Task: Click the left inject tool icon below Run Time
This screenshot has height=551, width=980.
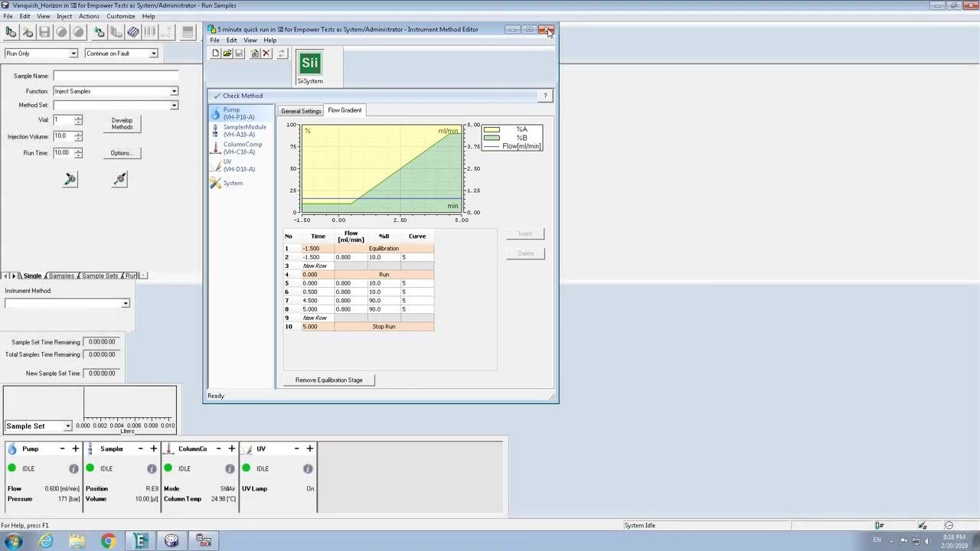Action: (x=70, y=179)
